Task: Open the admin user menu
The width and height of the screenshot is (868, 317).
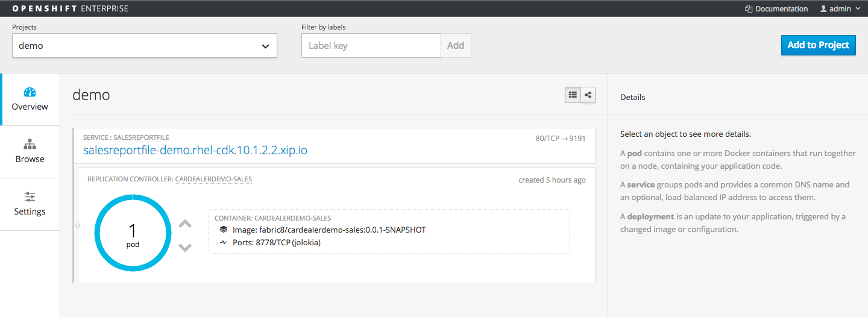Action: pyautogui.click(x=839, y=8)
